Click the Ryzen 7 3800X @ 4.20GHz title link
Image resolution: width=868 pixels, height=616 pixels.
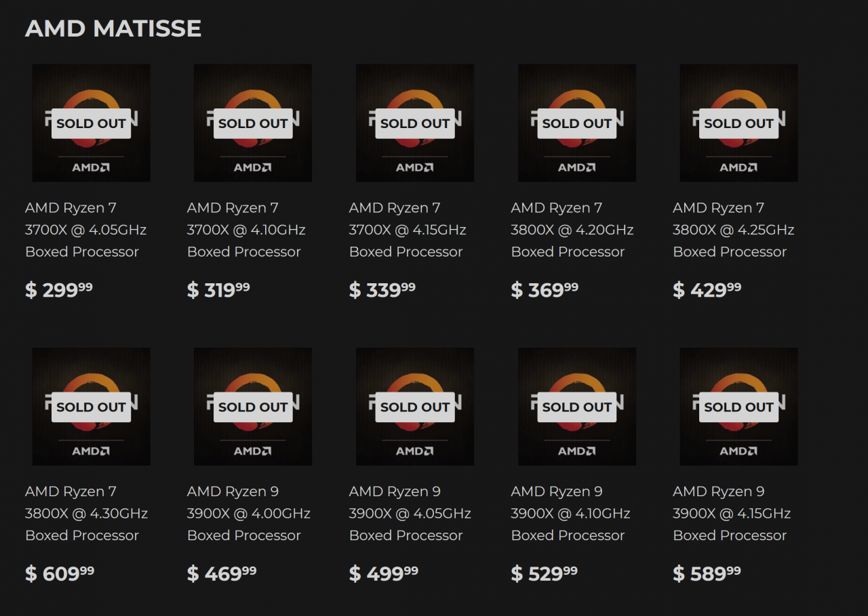pos(572,230)
